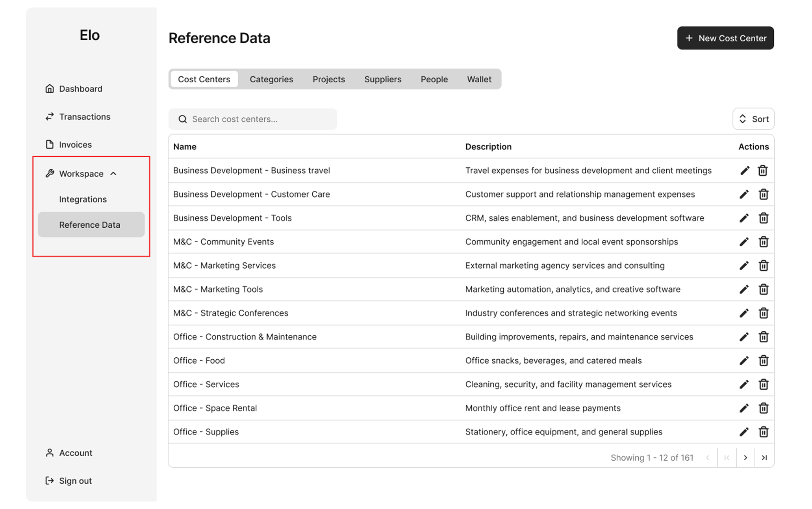Click the New Cost Center button
This screenshot has width=812, height=509.
click(725, 38)
